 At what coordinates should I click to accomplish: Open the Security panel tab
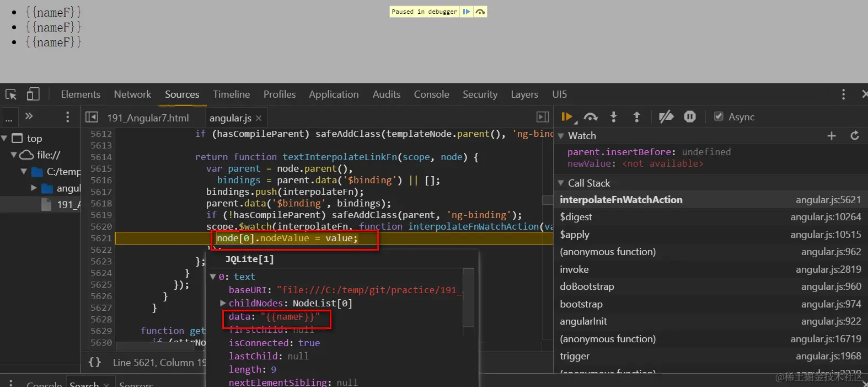tap(480, 94)
